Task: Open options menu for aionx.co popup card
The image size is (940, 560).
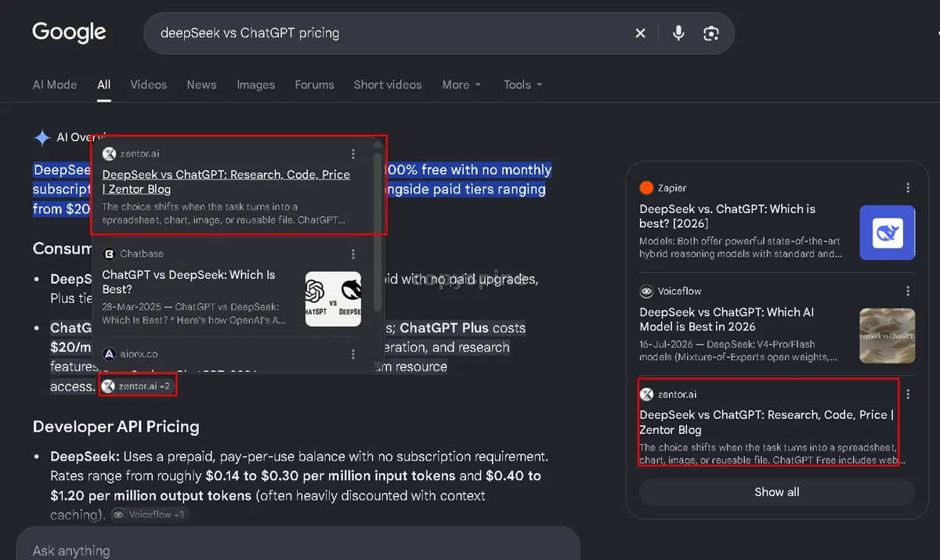Action: click(353, 354)
